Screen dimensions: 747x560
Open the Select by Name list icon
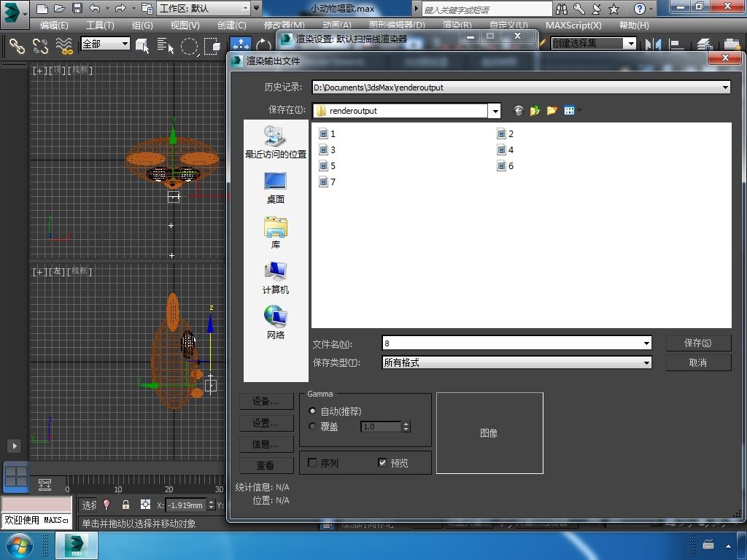click(166, 46)
